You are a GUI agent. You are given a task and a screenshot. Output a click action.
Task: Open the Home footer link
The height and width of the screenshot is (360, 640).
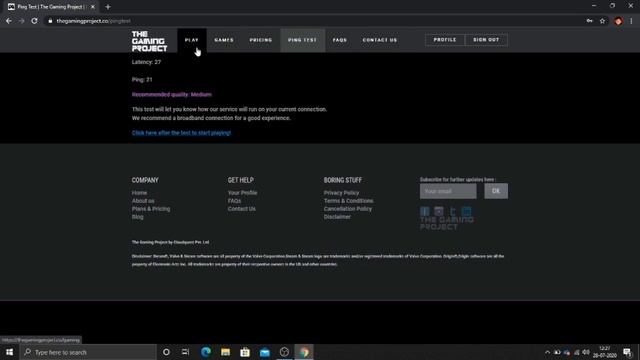click(x=139, y=193)
